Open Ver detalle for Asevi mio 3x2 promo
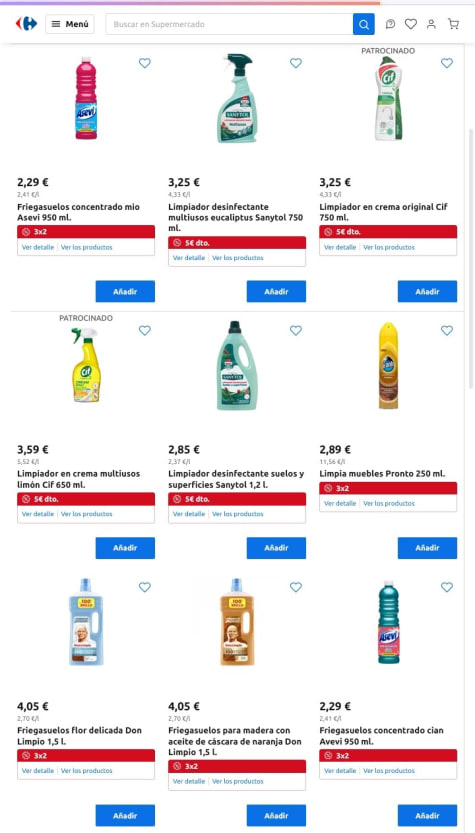Screen dimensions: 475x833 tap(38, 247)
